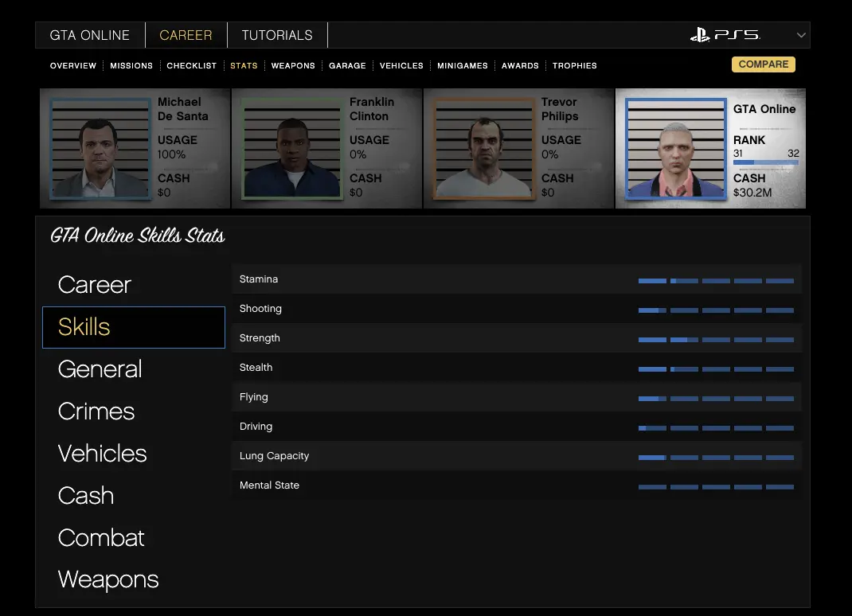The image size is (852, 616).
Task: Select the General stats category
Action: point(100,369)
